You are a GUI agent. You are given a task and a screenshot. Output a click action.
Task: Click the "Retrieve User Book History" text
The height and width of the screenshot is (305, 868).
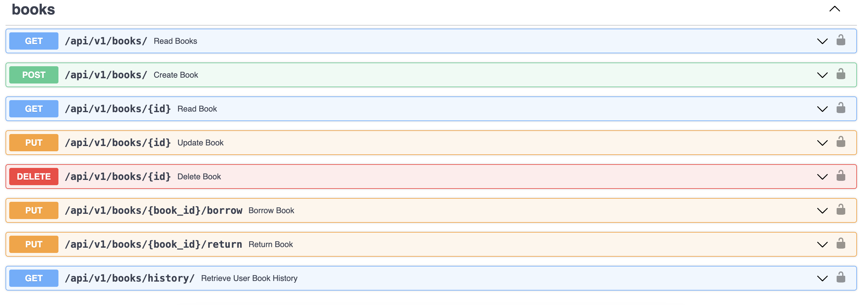click(249, 278)
